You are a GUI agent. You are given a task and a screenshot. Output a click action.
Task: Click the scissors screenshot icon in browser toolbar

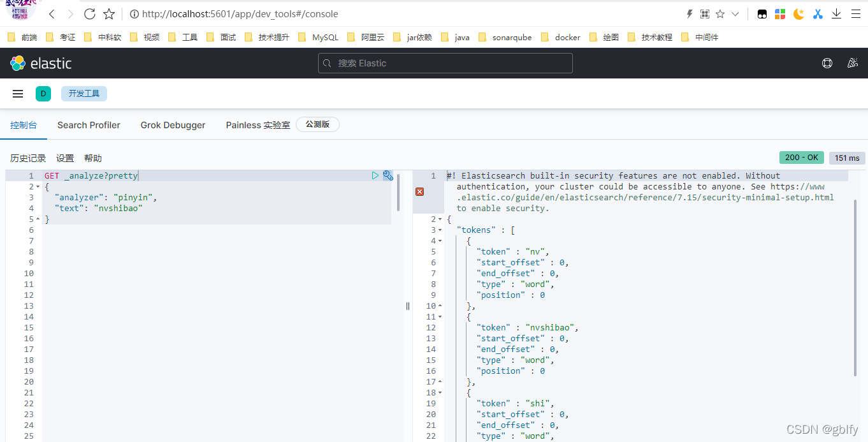pyautogui.click(x=818, y=13)
